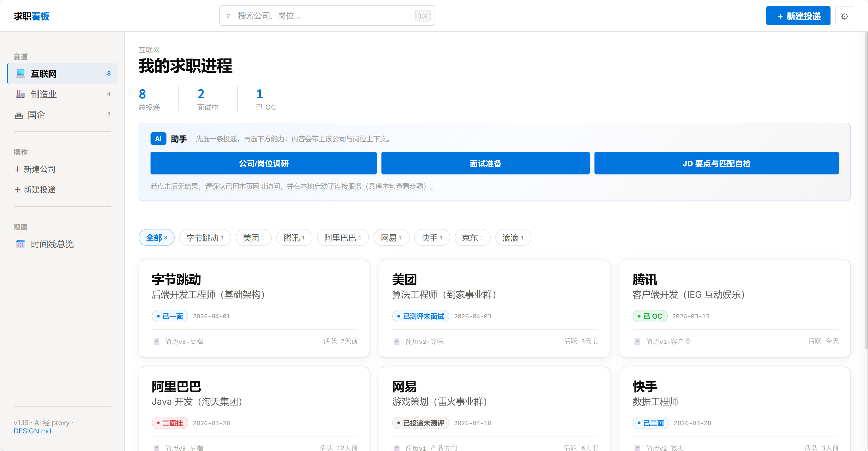
Task: Click the 已一面 status badge
Action: pos(170,316)
